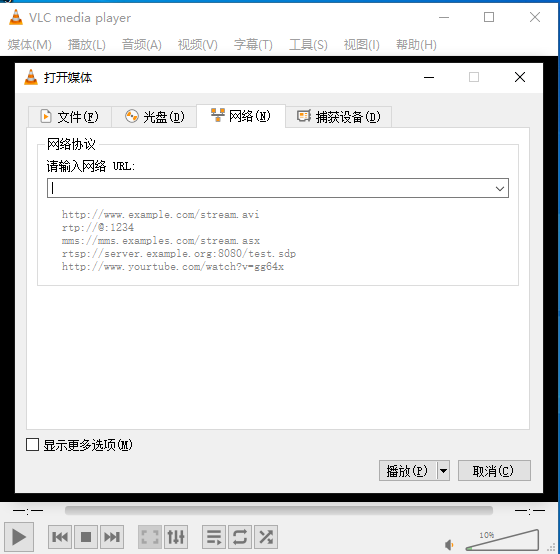Screen dimensions: 560x554
Task: Toggle loop repeat mode icon
Action: tap(240, 536)
